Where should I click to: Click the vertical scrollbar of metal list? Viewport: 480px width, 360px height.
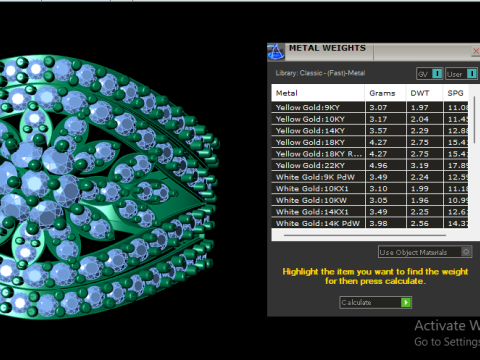(474, 120)
